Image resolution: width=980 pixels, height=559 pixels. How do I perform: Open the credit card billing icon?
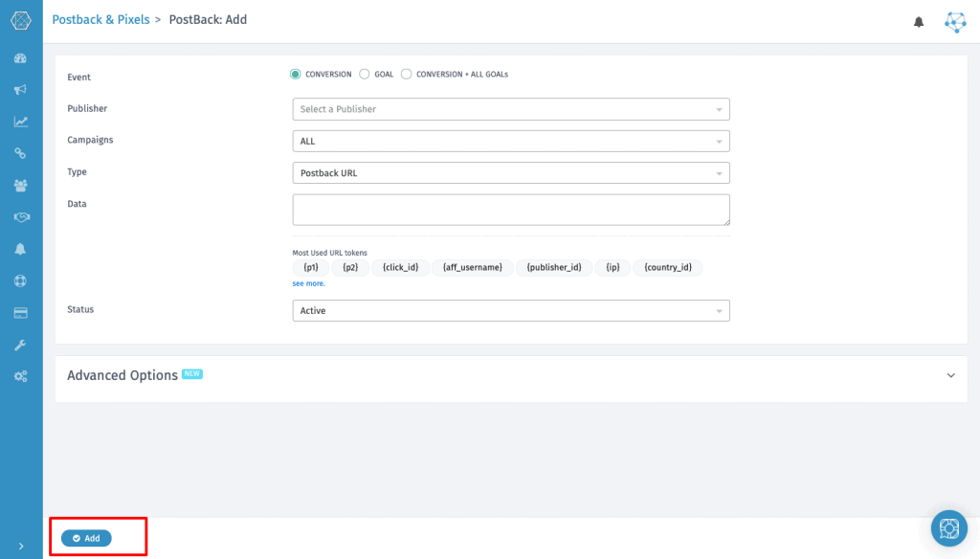[x=21, y=313]
